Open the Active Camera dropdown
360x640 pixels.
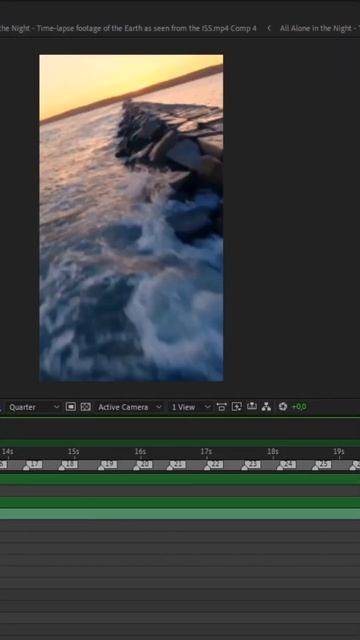coord(129,407)
